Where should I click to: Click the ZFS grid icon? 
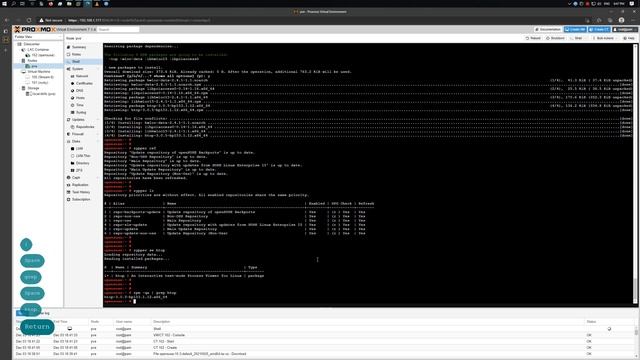72,170
